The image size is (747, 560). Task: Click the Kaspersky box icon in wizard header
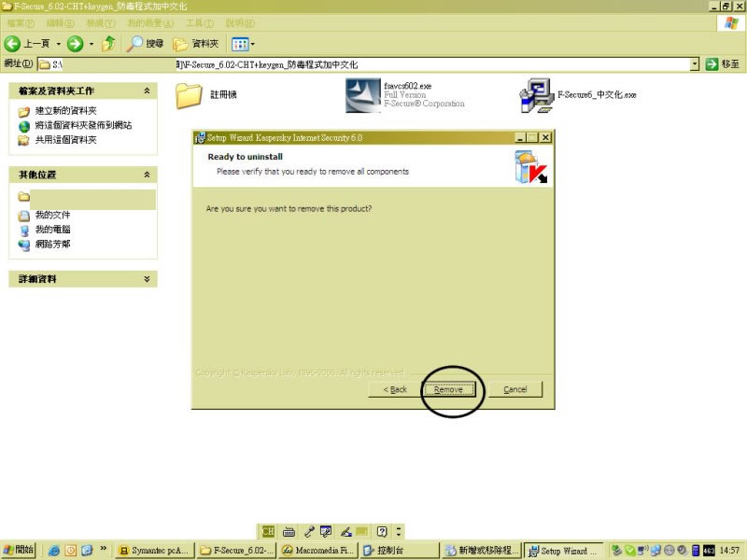click(x=530, y=167)
